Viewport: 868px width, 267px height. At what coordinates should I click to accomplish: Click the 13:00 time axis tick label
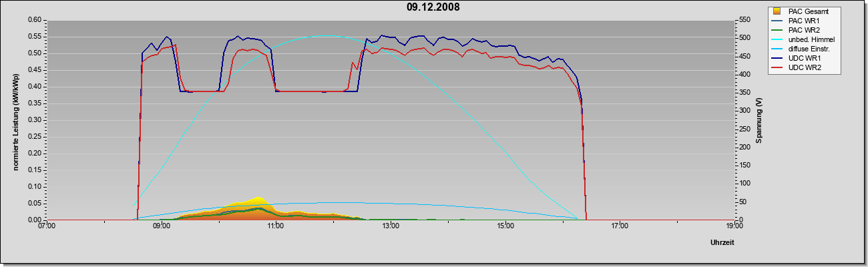[x=391, y=227]
